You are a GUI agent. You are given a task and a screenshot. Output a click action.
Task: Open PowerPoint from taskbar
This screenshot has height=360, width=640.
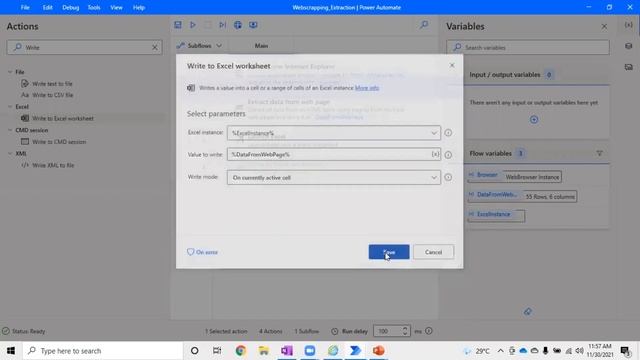tap(379, 351)
